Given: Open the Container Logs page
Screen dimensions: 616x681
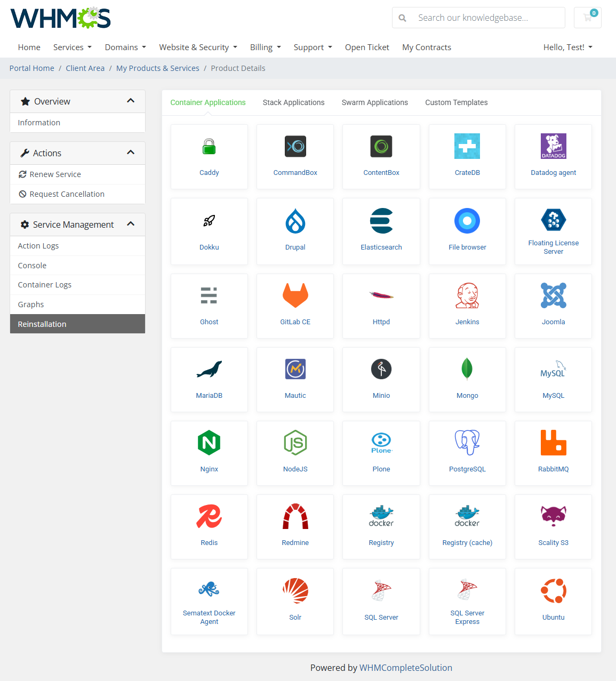Looking at the screenshot, I should [45, 285].
